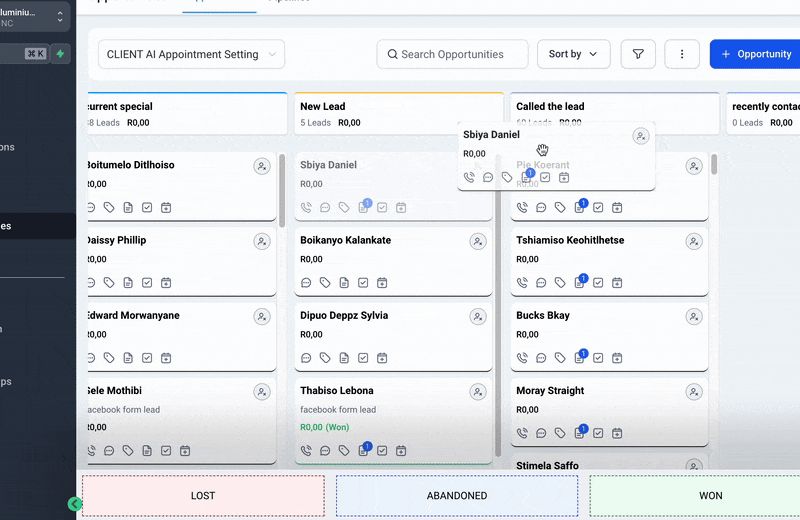This screenshot has width=800, height=520.
Task: Click the green lightning bolt quick action
Action: pos(60,54)
